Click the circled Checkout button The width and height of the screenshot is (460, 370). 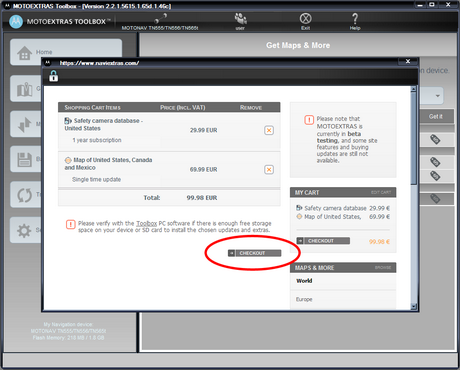point(255,253)
